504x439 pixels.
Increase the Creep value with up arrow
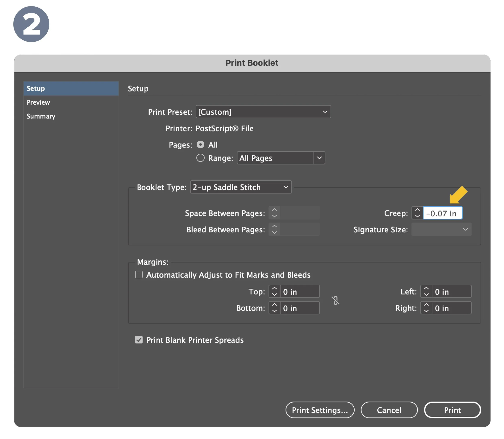pos(417,210)
